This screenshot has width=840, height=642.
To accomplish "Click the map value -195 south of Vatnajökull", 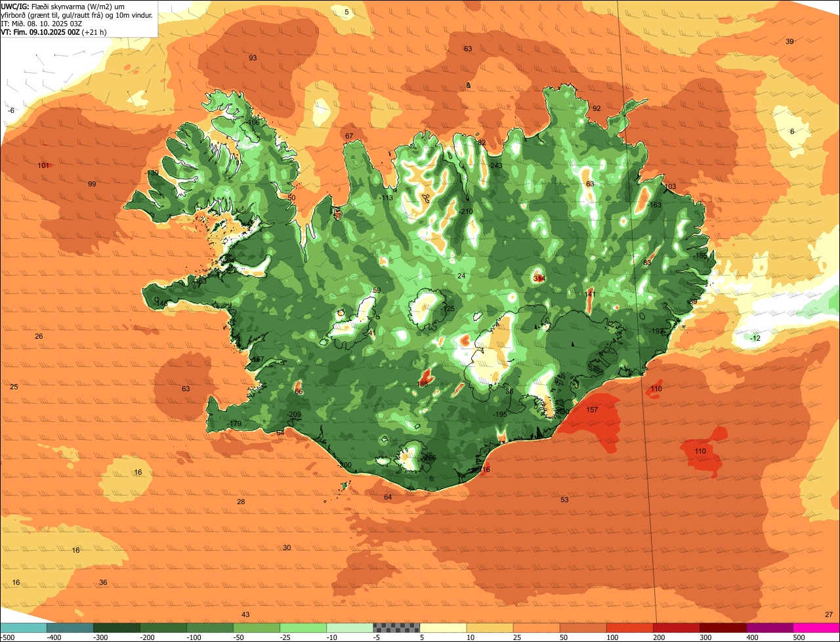I will coord(500,414).
